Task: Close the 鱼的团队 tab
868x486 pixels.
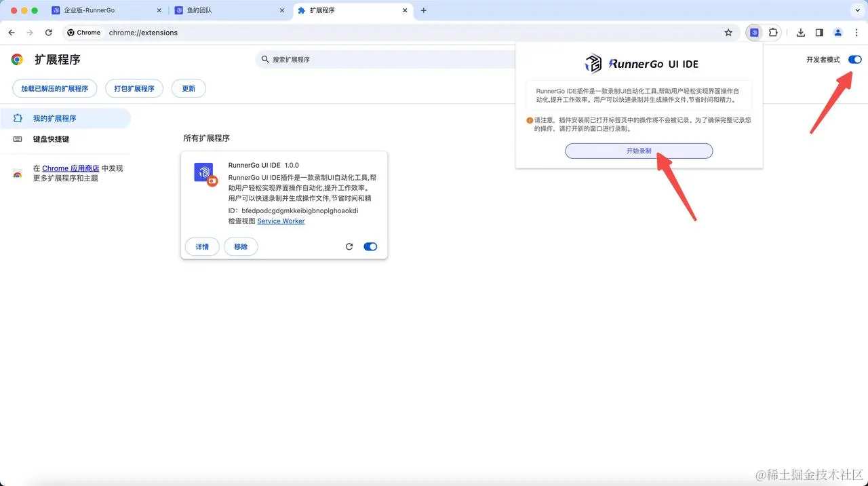Action: 282,11
